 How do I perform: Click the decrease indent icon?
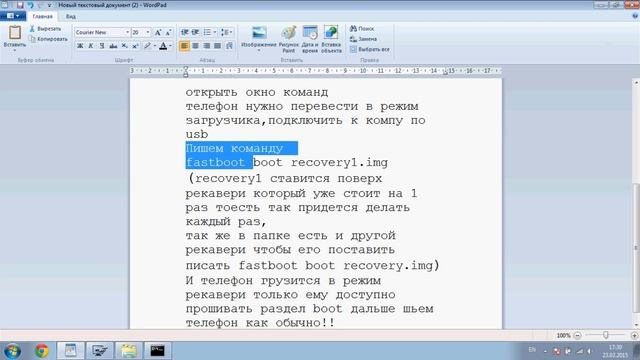pyautogui.click(x=184, y=32)
